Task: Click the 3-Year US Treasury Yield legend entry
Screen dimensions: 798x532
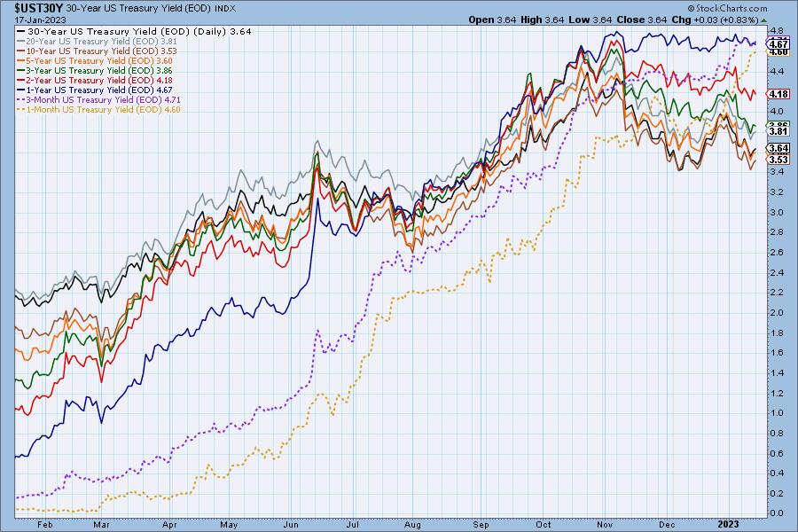Action: 95,70
